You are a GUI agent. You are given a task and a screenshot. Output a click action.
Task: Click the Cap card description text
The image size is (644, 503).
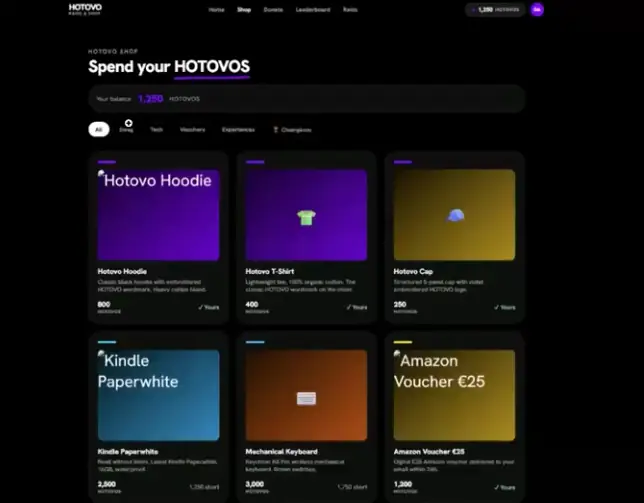point(438,286)
